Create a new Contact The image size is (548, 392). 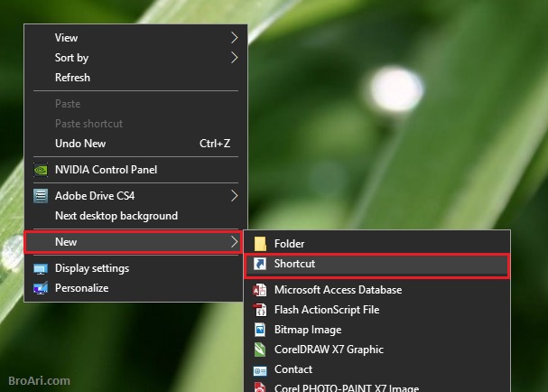pyautogui.click(x=377, y=369)
